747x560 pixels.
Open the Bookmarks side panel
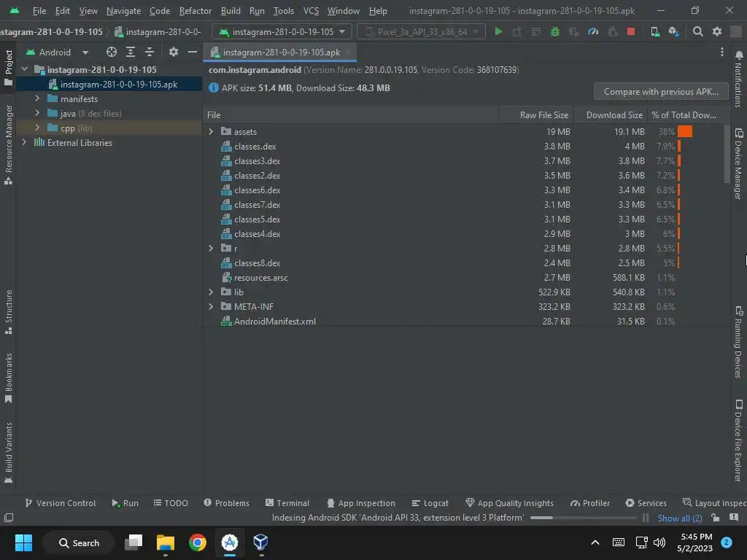[x=9, y=378]
